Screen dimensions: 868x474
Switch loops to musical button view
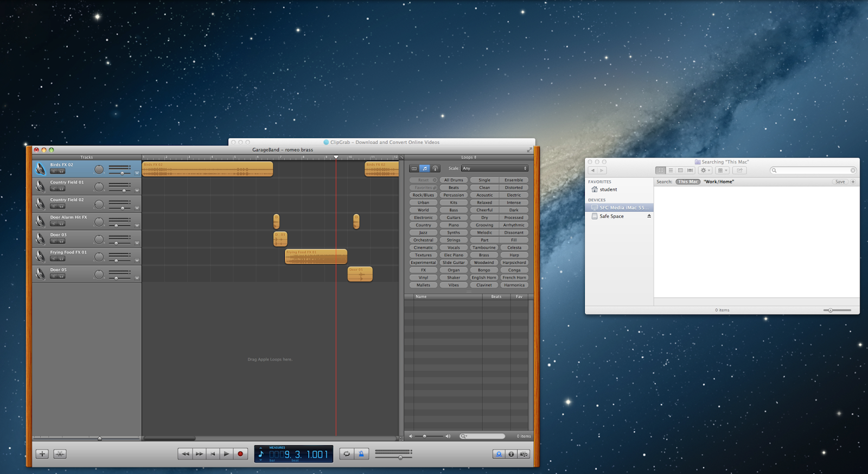[x=425, y=168]
